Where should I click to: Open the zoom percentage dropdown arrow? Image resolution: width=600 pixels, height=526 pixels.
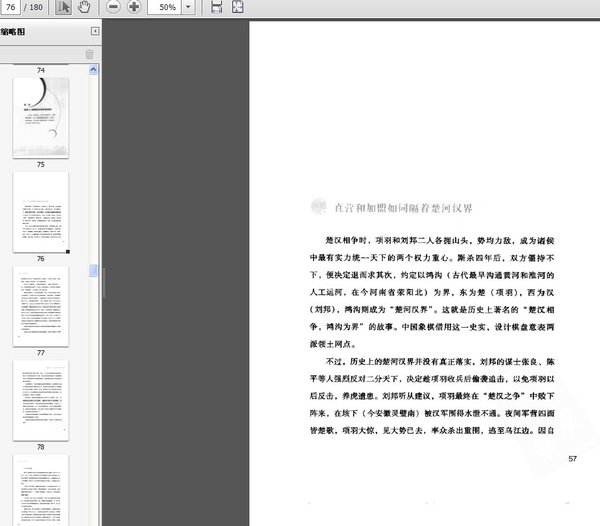point(188,7)
